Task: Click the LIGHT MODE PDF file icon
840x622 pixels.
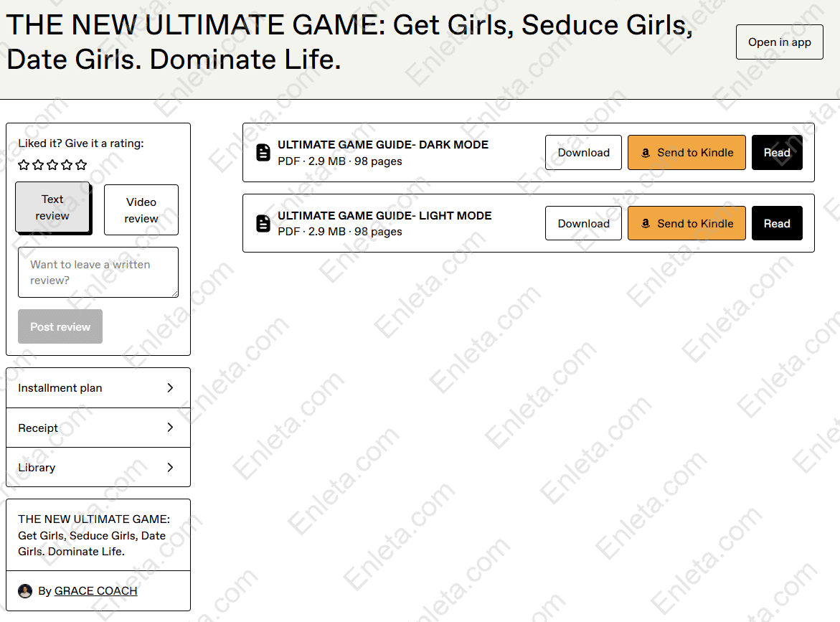Action: tap(263, 223)
